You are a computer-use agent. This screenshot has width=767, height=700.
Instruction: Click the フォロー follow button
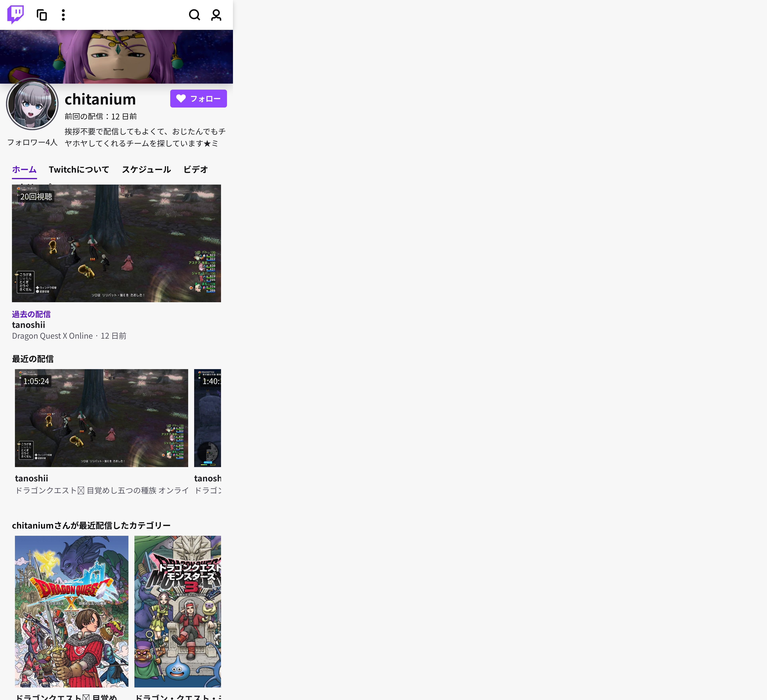[198, 99]
